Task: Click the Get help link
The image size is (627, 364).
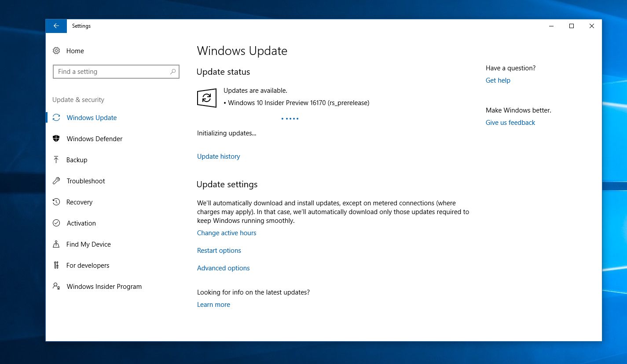Action: pos(498,80)
